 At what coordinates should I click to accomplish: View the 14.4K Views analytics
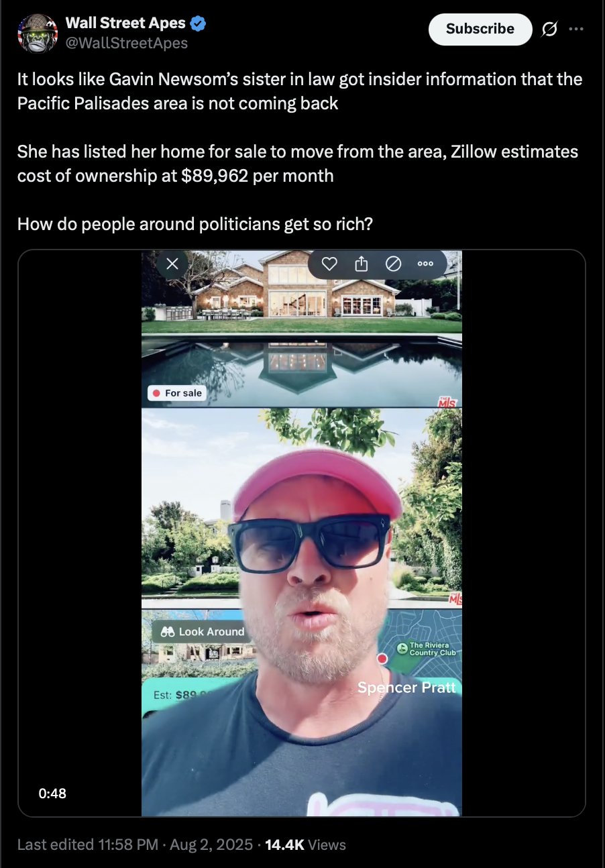click(306, 845)
